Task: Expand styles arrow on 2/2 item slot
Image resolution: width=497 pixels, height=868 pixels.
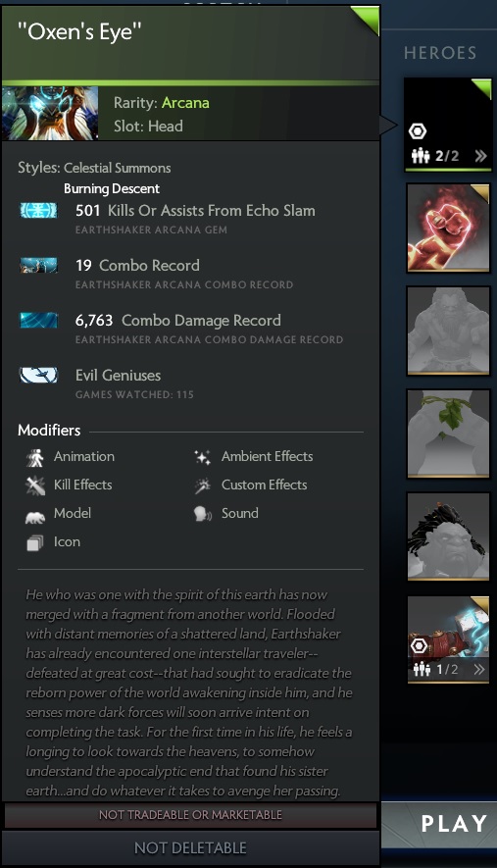Action: (x=480, y=156)
